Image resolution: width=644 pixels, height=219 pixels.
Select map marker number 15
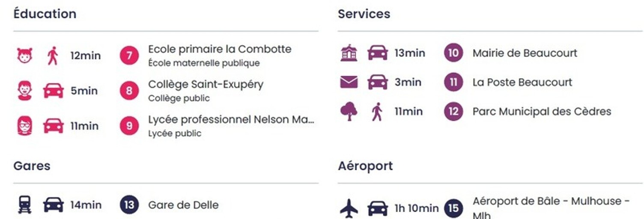(453, 208)
